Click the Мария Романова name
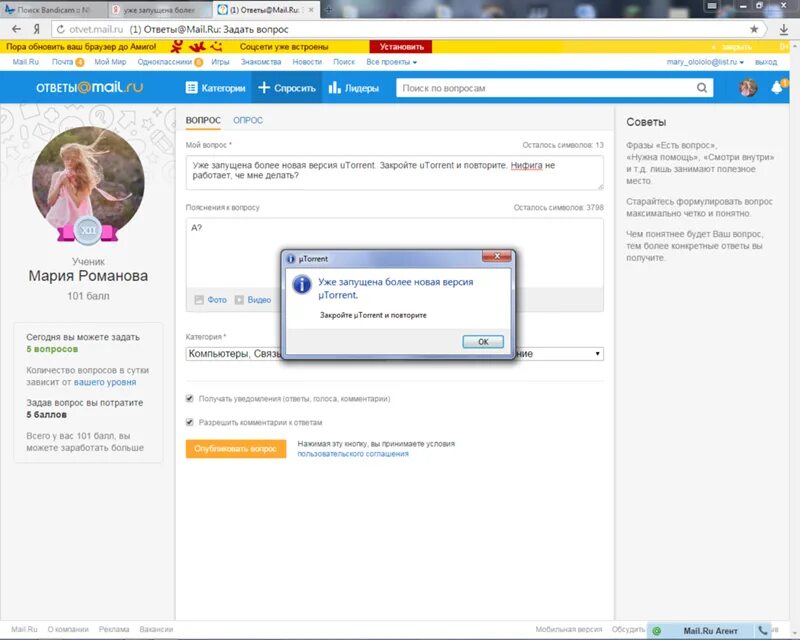800x640 pixels. (88, 276)
